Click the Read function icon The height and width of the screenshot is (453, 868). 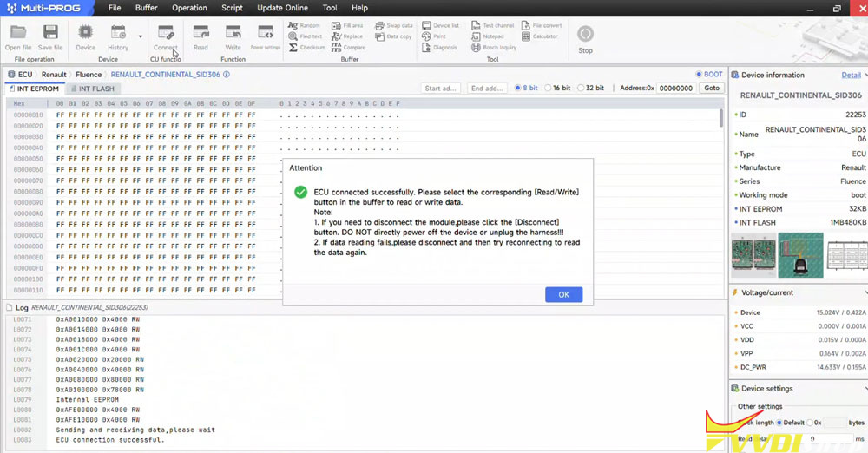[201, 35]
